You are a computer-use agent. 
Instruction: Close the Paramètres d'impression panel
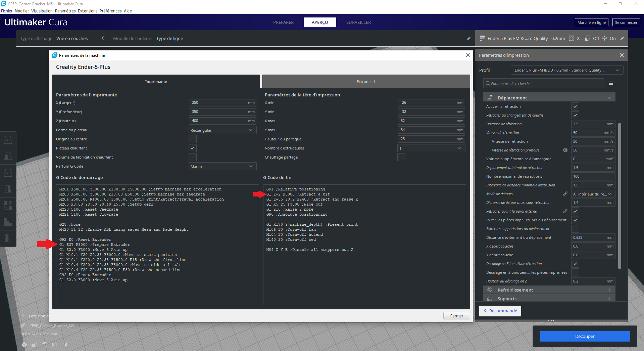pyautogui.click(x=622, y=55)
